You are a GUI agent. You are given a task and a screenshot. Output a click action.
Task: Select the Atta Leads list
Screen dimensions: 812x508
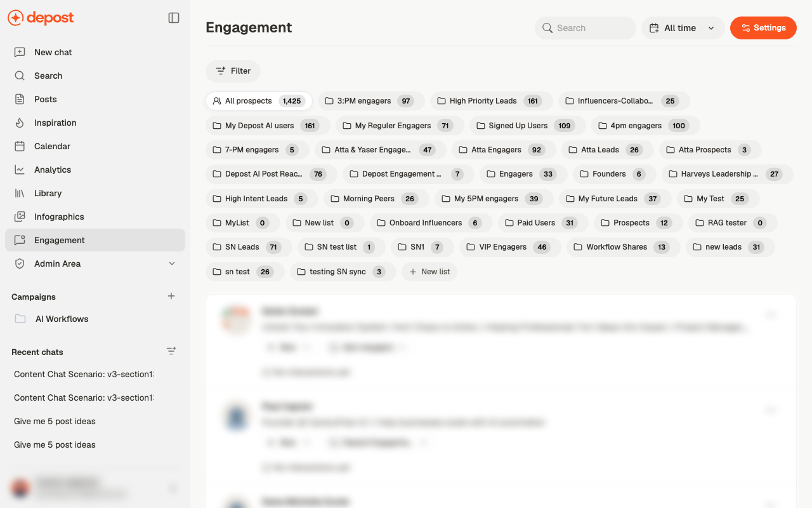click(x=607, y=150)
